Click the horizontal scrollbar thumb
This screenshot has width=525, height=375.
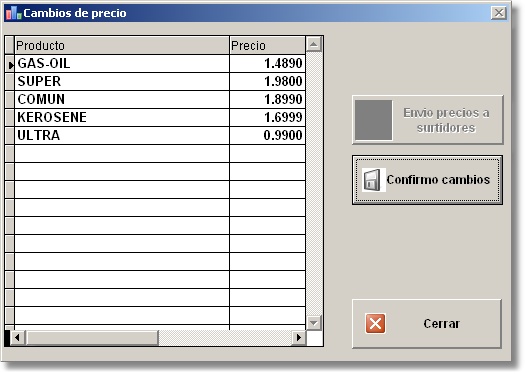tap(91, 338)
